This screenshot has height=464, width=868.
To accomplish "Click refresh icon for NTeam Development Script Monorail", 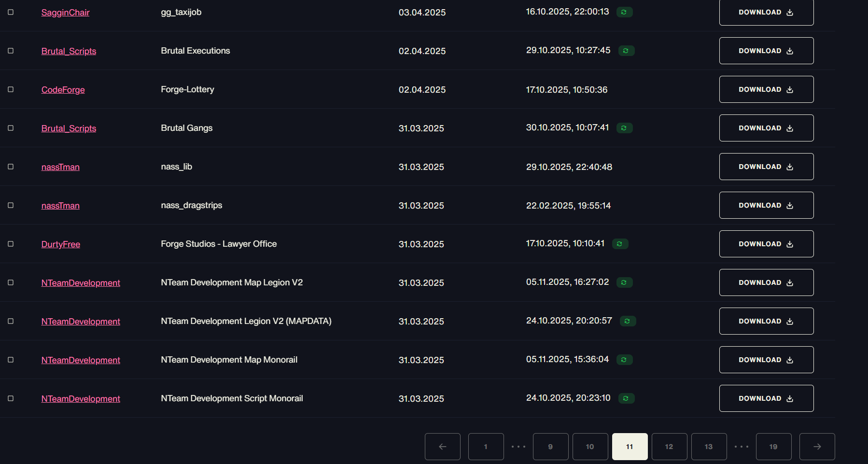I will click(626, 398).
